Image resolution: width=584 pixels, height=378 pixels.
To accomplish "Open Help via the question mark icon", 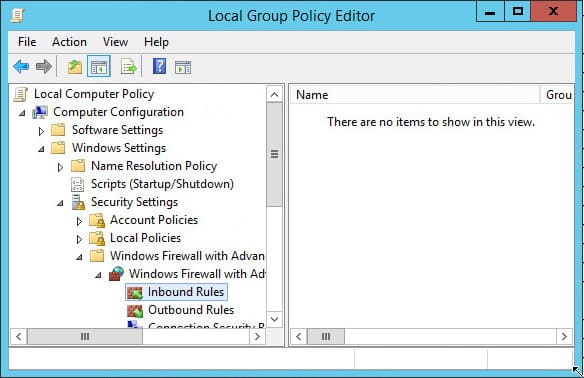I will click(x=159, y=67).
